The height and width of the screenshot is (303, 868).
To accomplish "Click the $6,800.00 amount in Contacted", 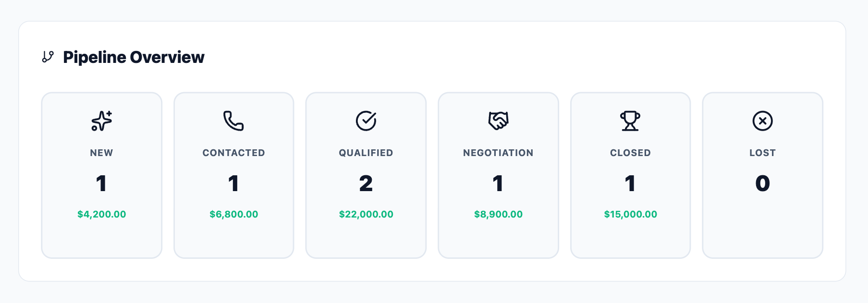I will (x=233, y=214).
